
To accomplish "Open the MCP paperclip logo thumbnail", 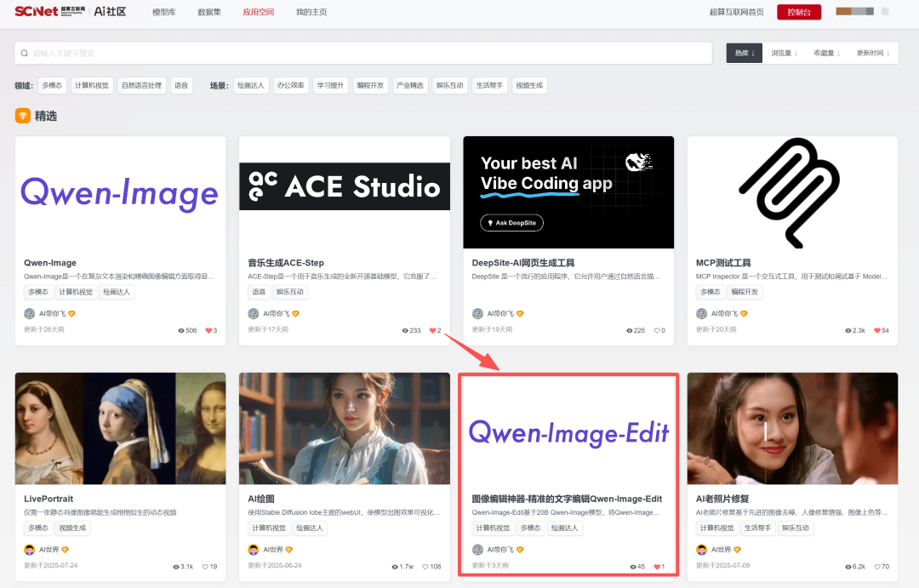I will coord(792,193).
